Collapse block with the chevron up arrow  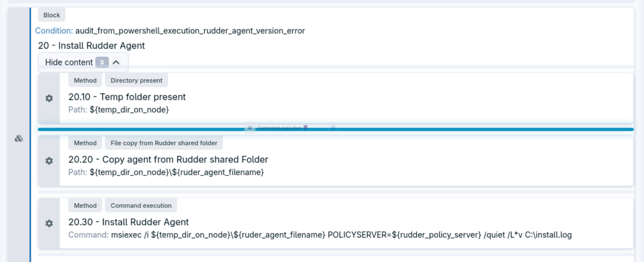116,62
